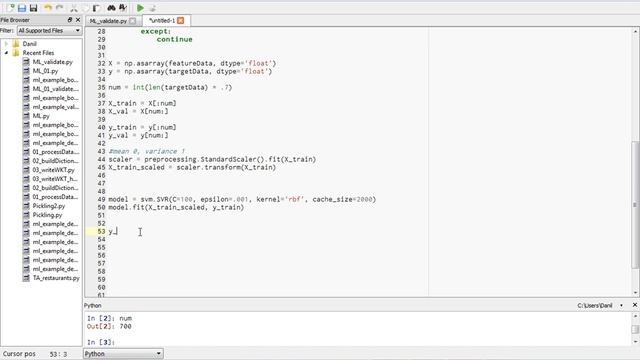Click the 'model.fit(X_train_scaled, y_train)' line
Viewport: 640px width, 360px height.
click(x=176, y=207)
